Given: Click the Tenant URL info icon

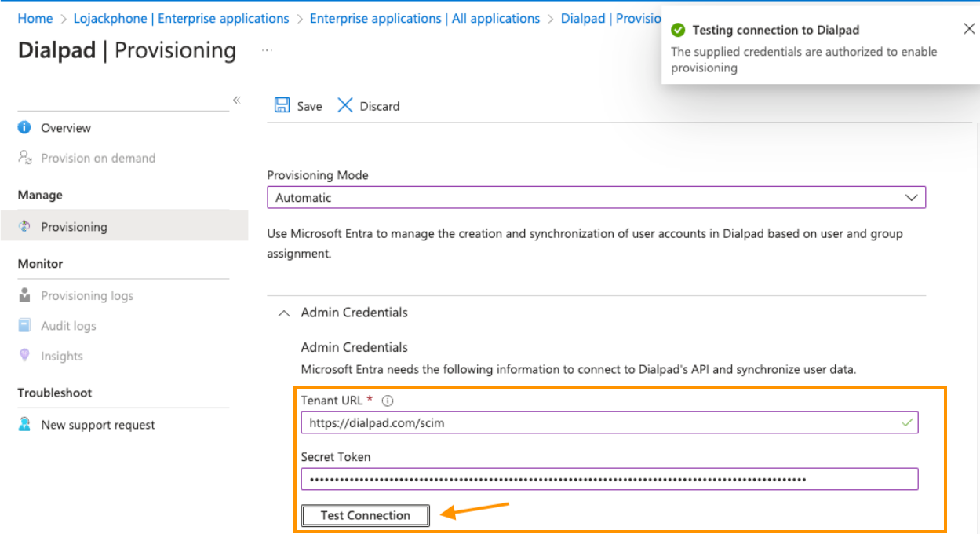Looking at the screenshot, I should point(388,400).
